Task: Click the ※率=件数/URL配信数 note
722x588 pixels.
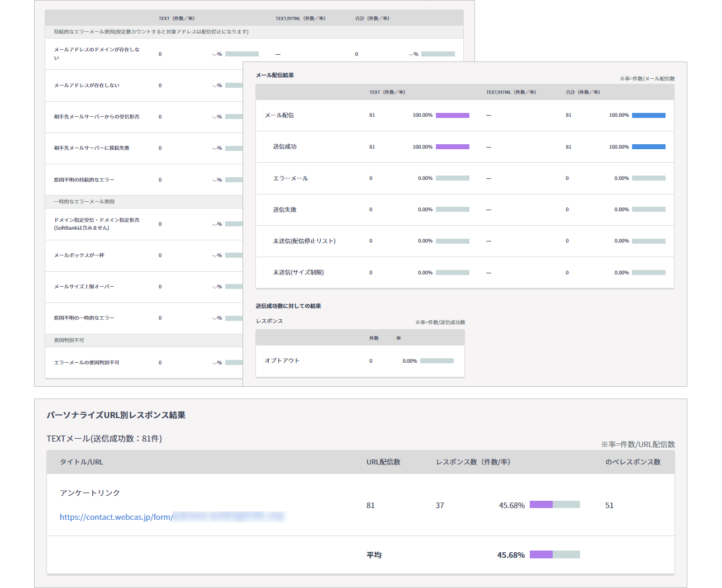Action: (x=638, y=444)
